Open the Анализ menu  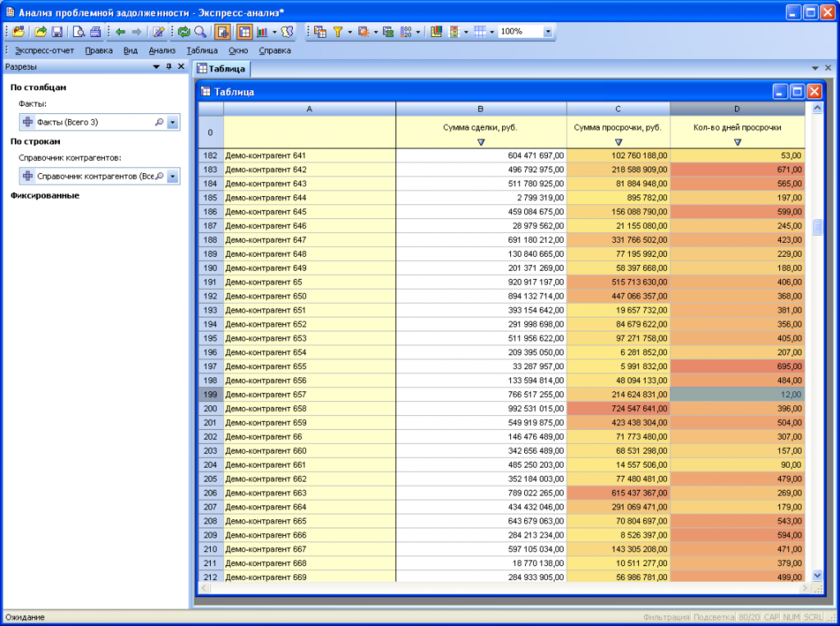click(161, 49)
